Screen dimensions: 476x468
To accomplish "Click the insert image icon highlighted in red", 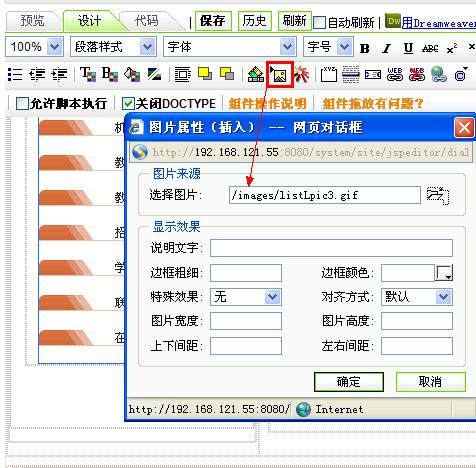I will pos(280,74).
